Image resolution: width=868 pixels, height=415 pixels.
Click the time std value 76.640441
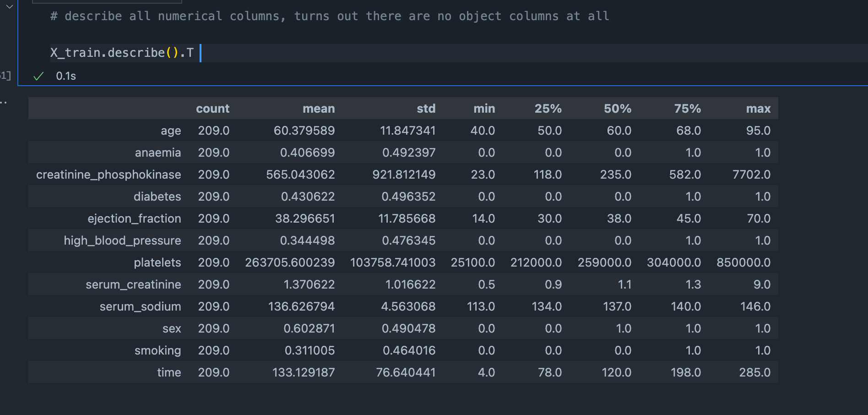405,372
